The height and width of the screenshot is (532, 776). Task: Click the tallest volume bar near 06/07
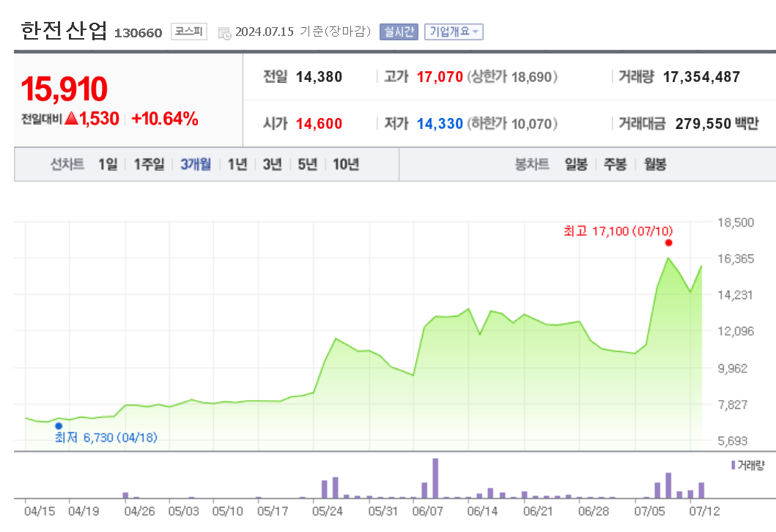pos(435,478)
